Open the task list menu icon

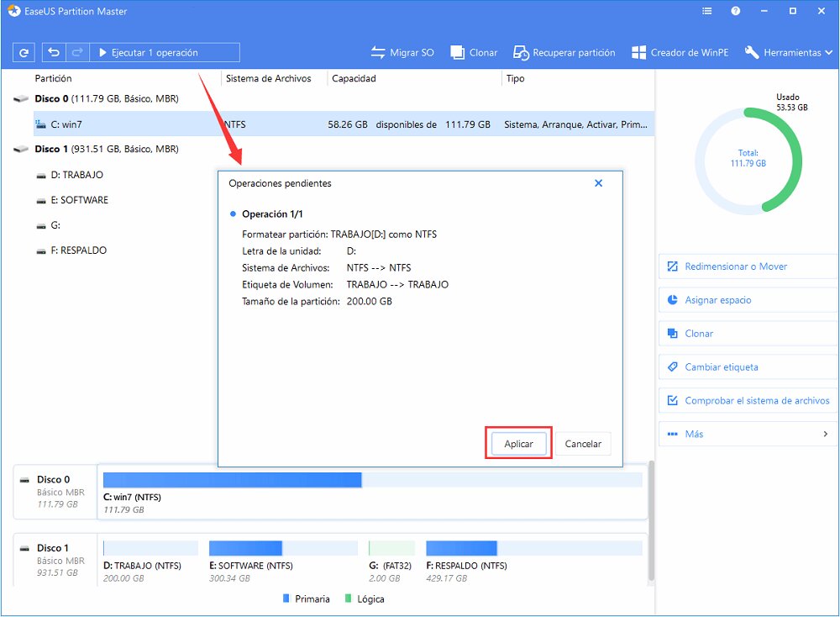coord(707,11)
